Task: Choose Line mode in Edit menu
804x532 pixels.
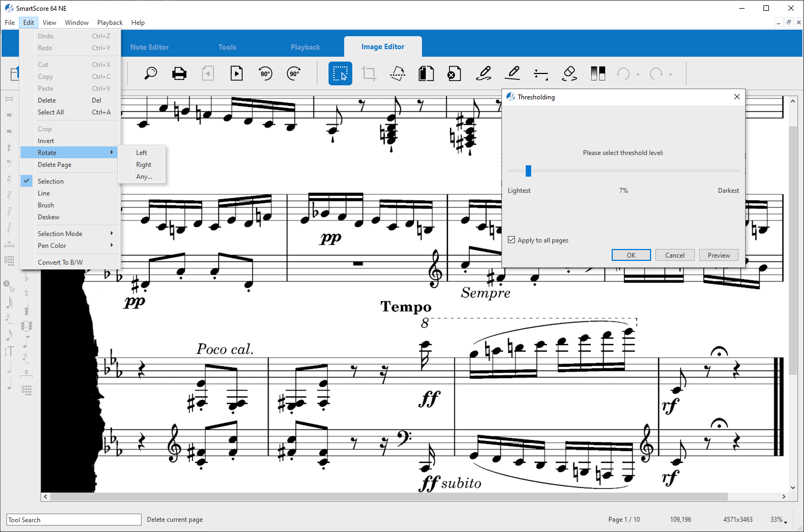Action: tap(70, 193)
